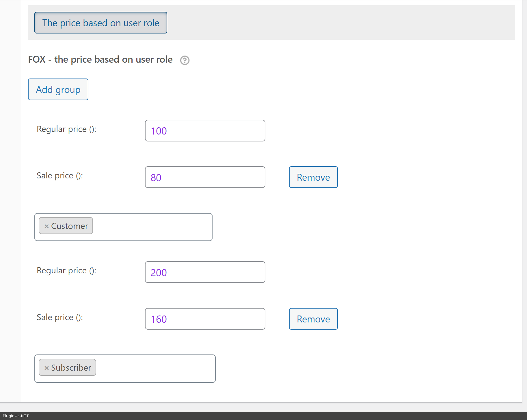527x420 pixels.
Task: Click Remove beside the sale price 80
Action: [x=313, y=177]
